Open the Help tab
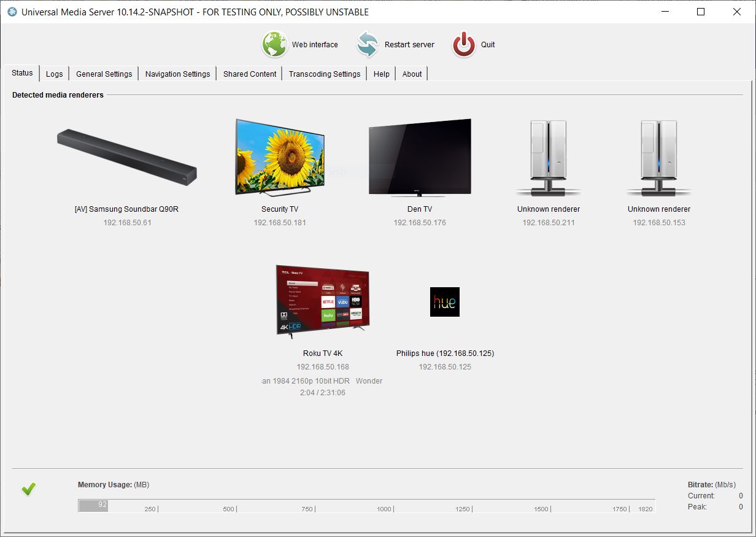Screen dimensions: 756x537 click(x=382, y=74)
